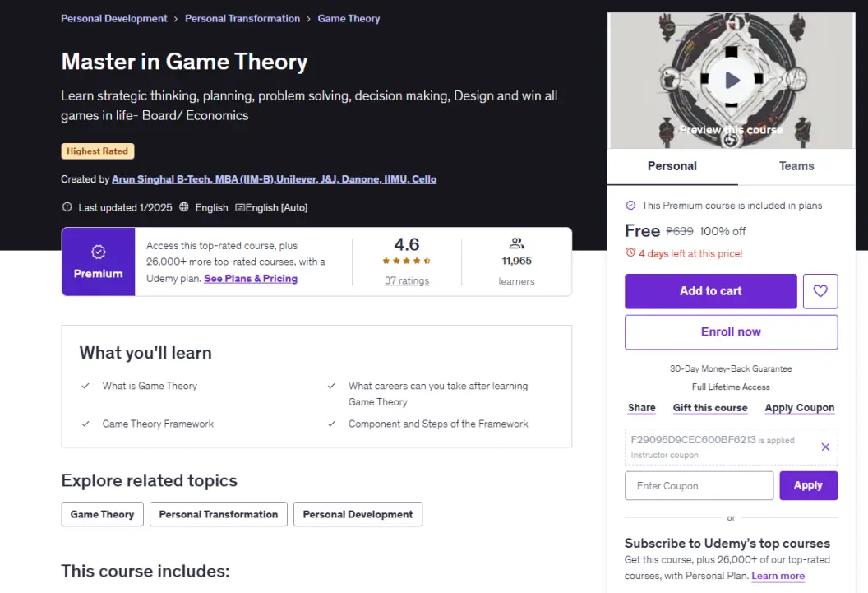
Task: Select Game Theory related topic chip
Action: coord(103,514)
